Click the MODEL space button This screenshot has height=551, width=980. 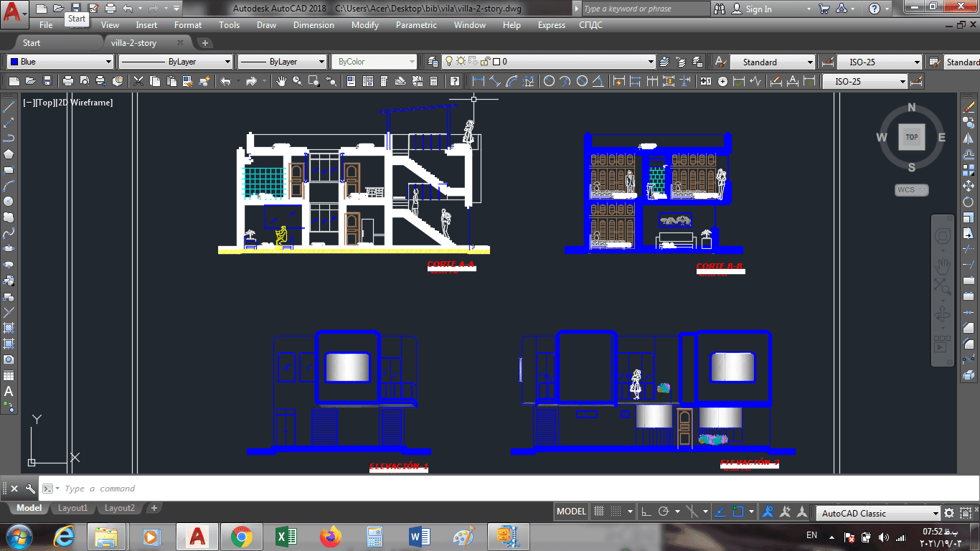(x=572, y=512)
